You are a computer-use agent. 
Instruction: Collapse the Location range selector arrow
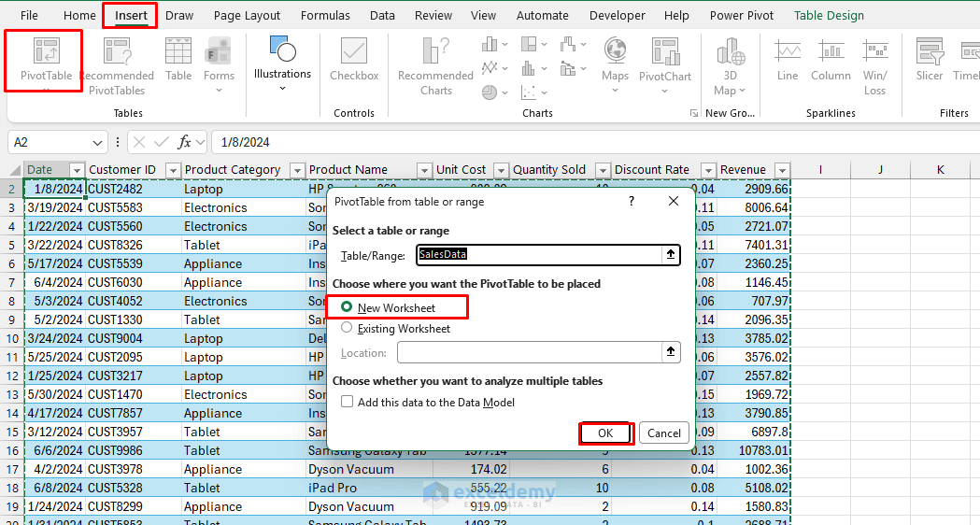pyautogui.click(x=670, y=352)
